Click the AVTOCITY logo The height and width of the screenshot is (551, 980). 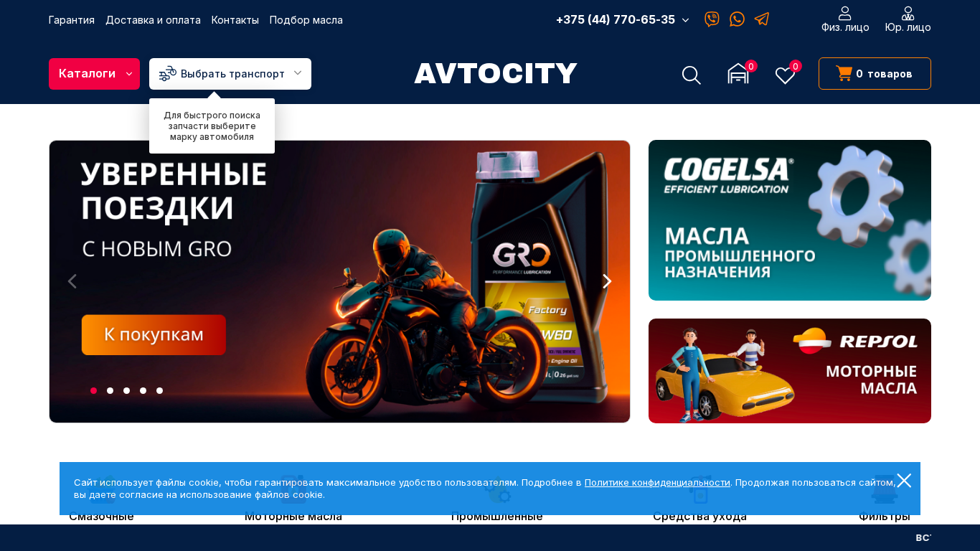point(496,74)
